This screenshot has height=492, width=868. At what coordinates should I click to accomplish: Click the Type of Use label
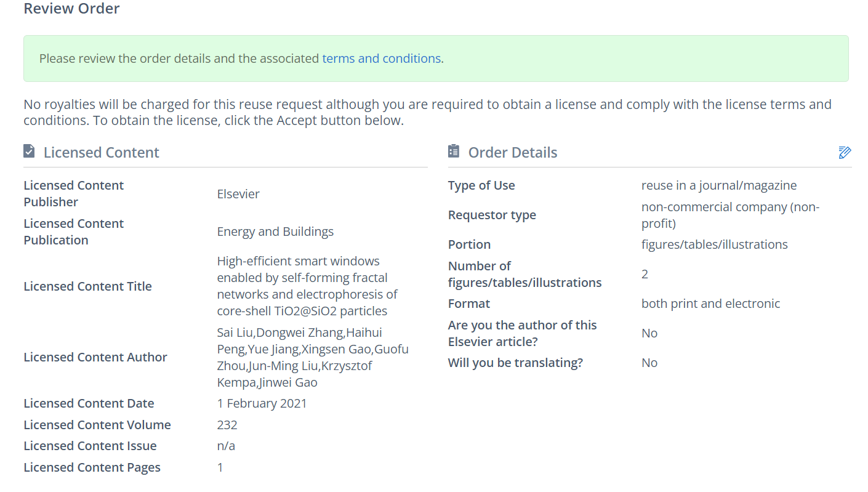(481, 185)
